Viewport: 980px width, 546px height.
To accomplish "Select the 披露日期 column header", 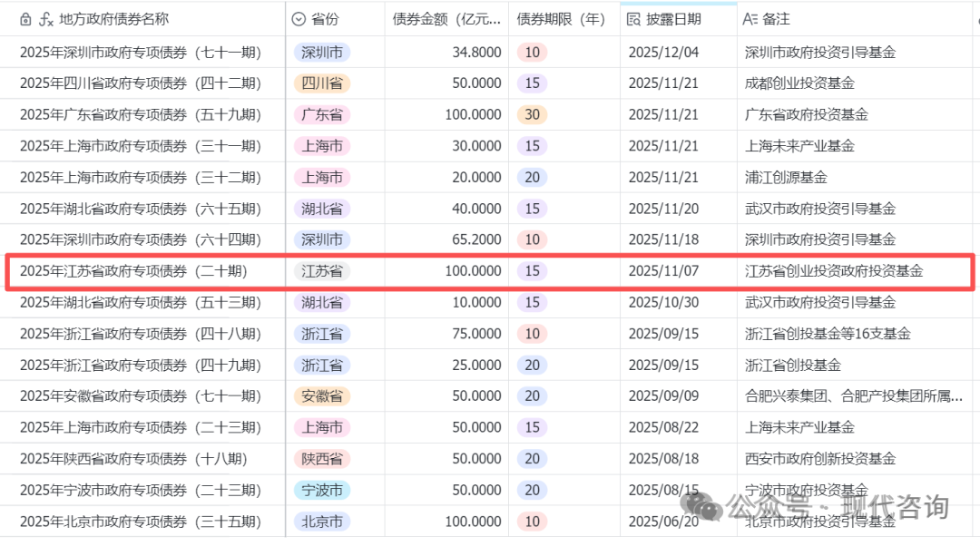I will tap(679, 19).
